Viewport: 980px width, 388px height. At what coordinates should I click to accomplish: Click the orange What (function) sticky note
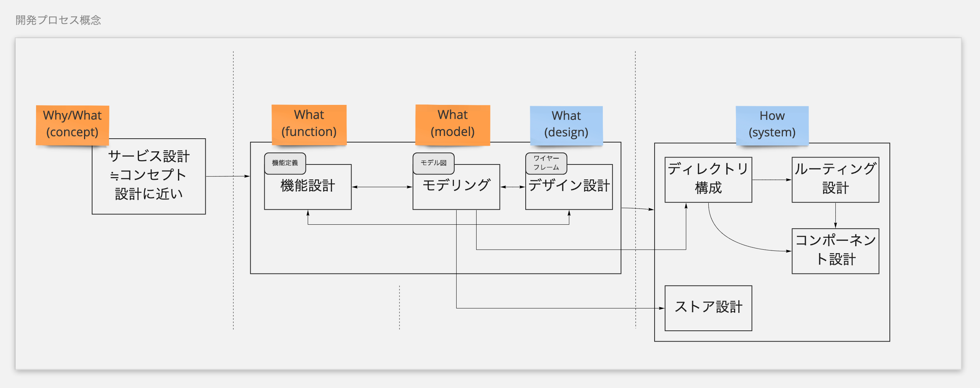point(309,123)
